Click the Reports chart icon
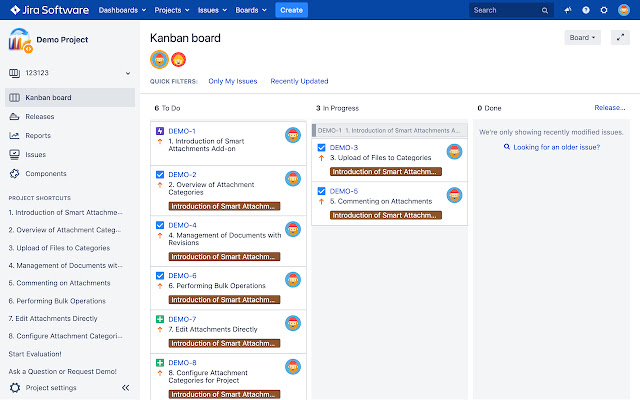640x400 pixels. point(14,136)
